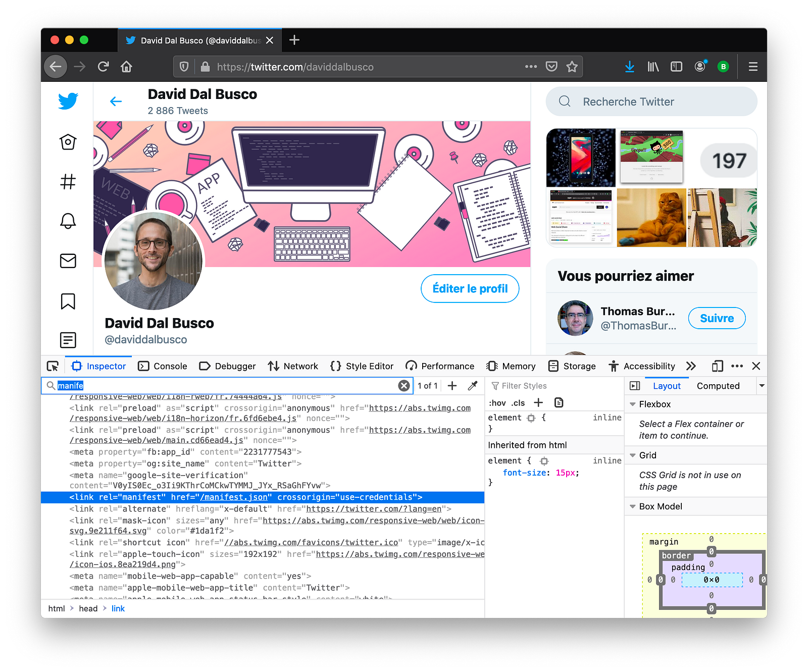This screenshot has height=672, width=808.
Task: Click the eyedropper color picker icon
Action: pyautogui.click(x=473, y=386)
